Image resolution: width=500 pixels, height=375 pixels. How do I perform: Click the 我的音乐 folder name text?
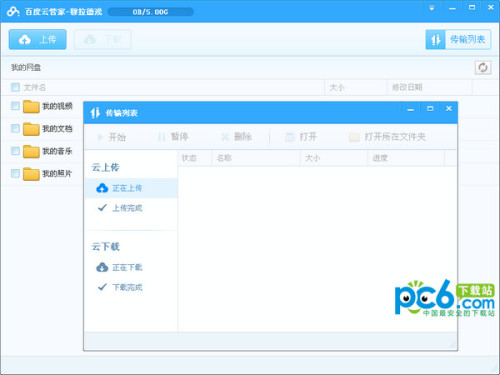(57, 151)
